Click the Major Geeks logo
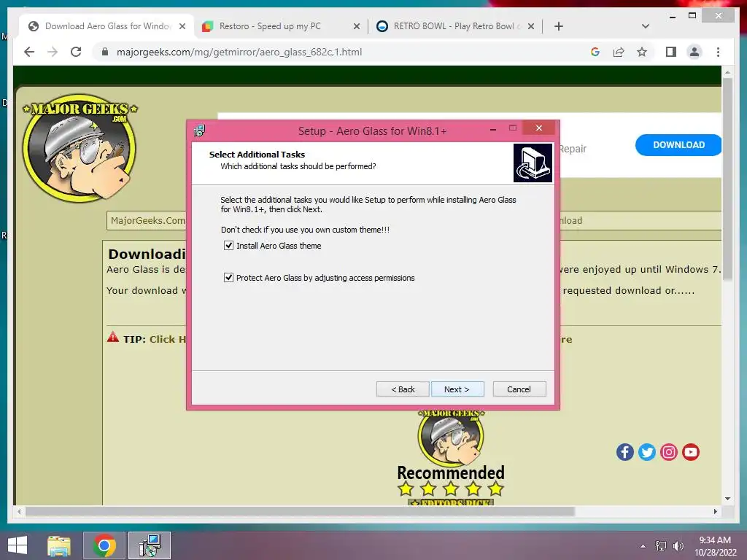Viewport: 747px width, 560px height. pyautogui.click(x=80, y=147)
